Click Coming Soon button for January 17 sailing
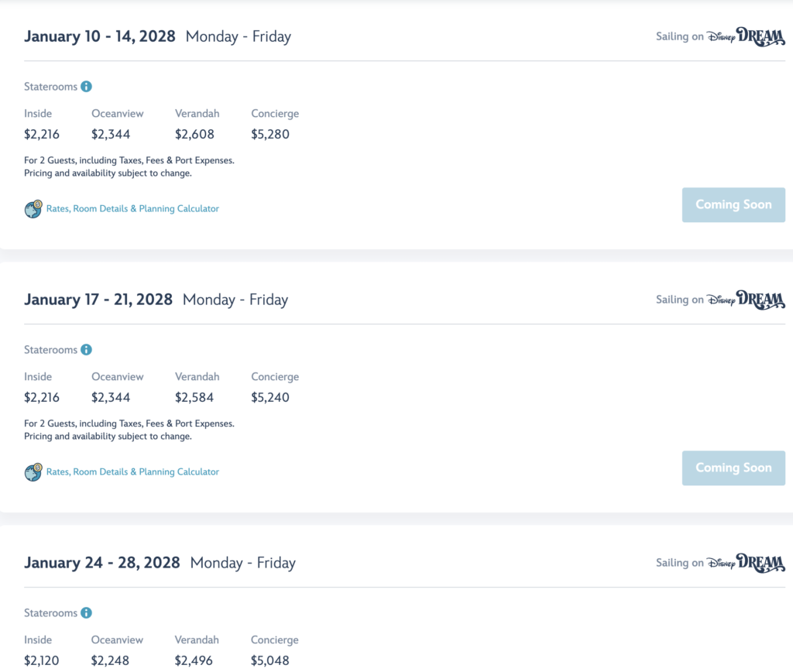The width and height of the screenshot is (793, 672). [733, 468]
